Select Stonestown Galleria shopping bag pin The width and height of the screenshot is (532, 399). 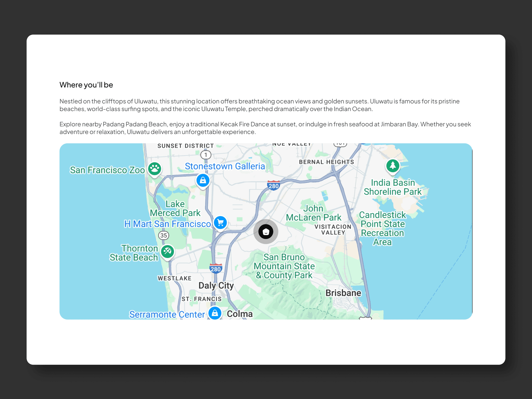(x=203, y=181)
